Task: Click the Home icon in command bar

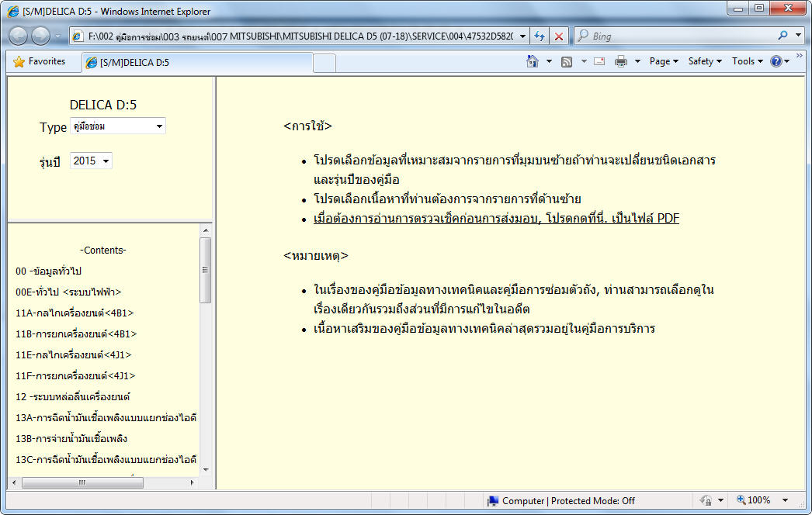Action: pyautogui.click(x=533, y=61)
